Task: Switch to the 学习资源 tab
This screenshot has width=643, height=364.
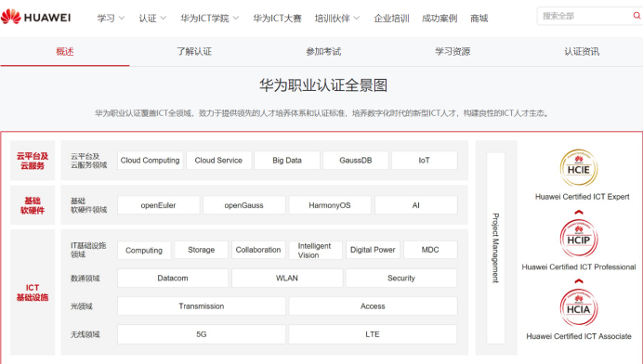Action: click(x=453, y=52)
